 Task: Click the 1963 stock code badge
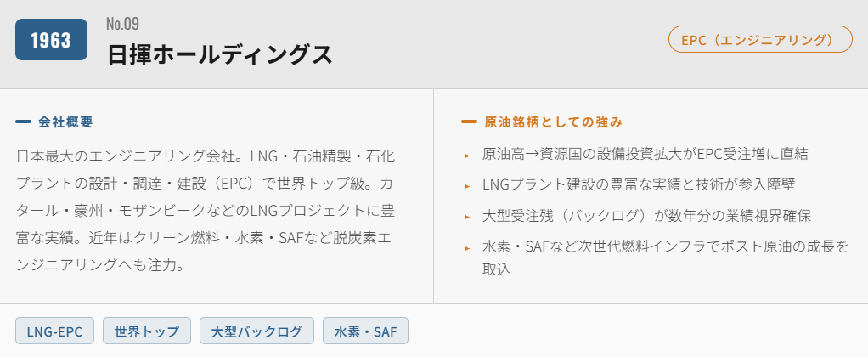coord(51,40)
